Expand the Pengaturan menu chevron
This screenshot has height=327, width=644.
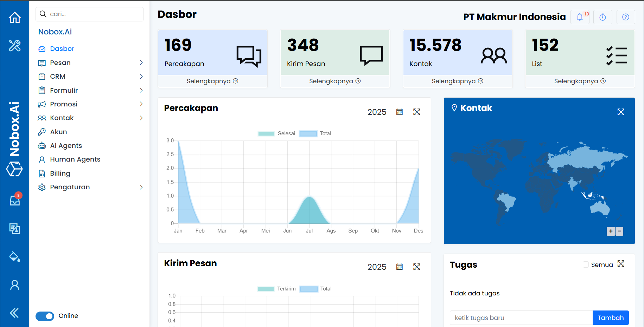[x=141, y=187]
